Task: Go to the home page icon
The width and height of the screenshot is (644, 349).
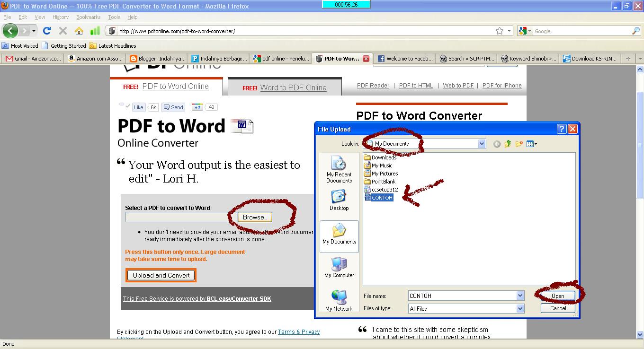Action: click(x=79, y=31)
